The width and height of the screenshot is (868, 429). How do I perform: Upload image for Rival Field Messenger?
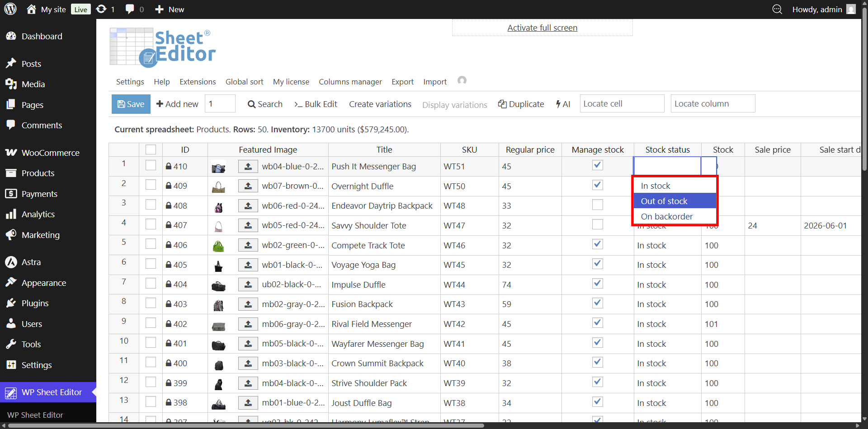[x=248, y=324]
